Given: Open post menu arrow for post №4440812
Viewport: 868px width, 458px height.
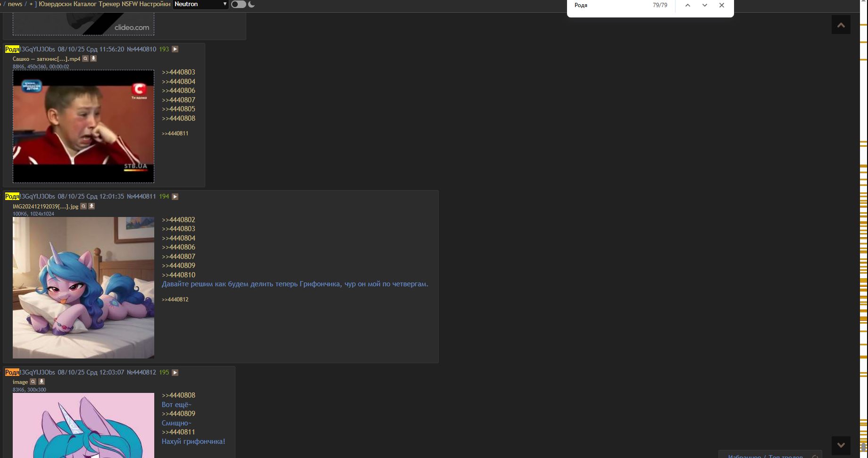Looking at the screenshot, I should pos(175,373).
